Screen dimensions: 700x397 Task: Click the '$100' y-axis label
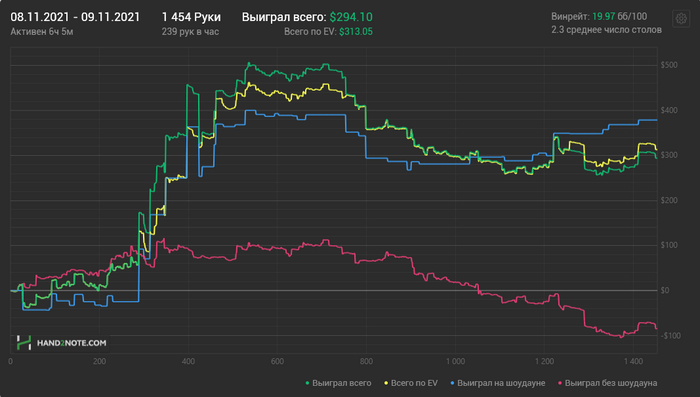(x=669, y=245)
